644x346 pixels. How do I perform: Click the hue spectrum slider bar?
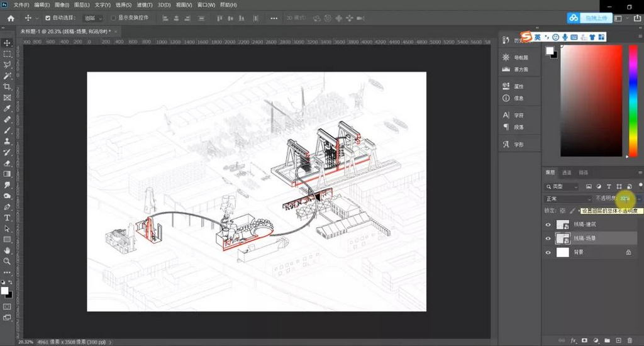(x=633, y=101)
